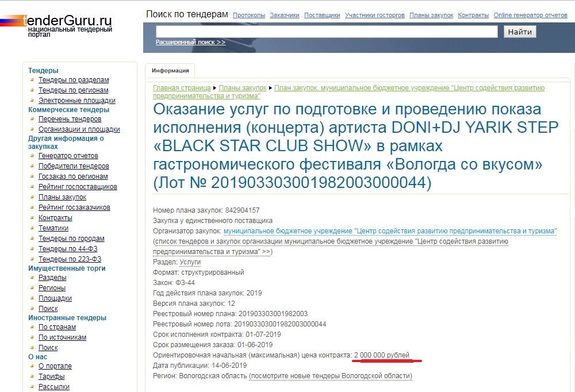Viewport: 575px width, 392px height.
Task: Select the Информация tab
Action: 170,70
